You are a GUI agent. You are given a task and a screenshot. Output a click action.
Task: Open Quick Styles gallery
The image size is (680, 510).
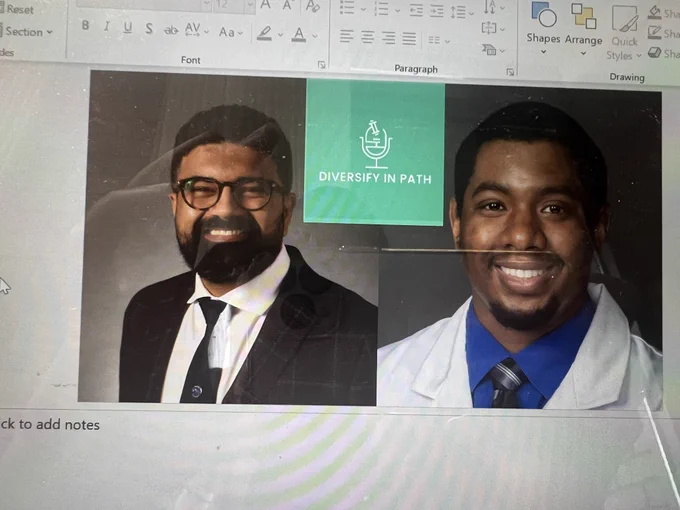[624, 33]
